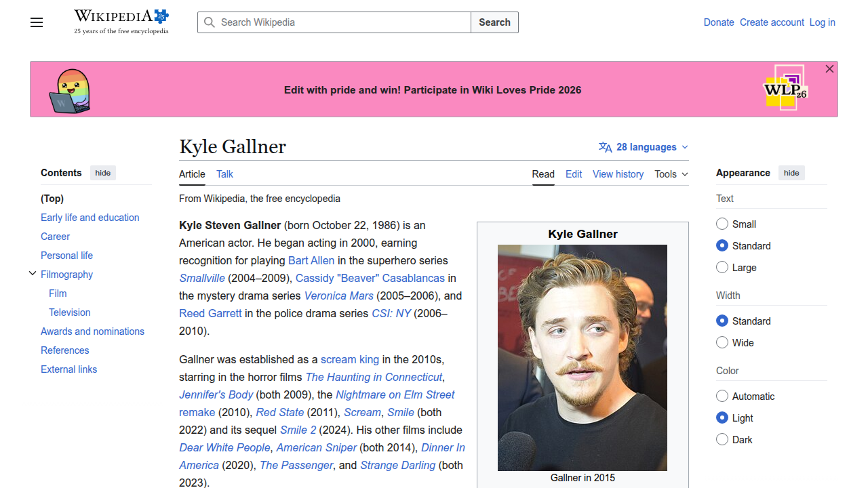868x488 pixels.
Task: Open the View history tab
Action: click(618, 174)
